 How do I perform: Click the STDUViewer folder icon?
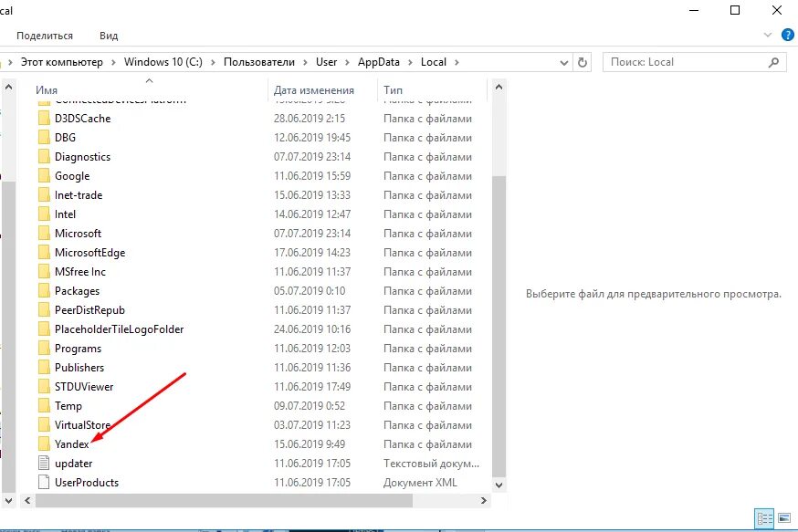[x=44, y=387]
